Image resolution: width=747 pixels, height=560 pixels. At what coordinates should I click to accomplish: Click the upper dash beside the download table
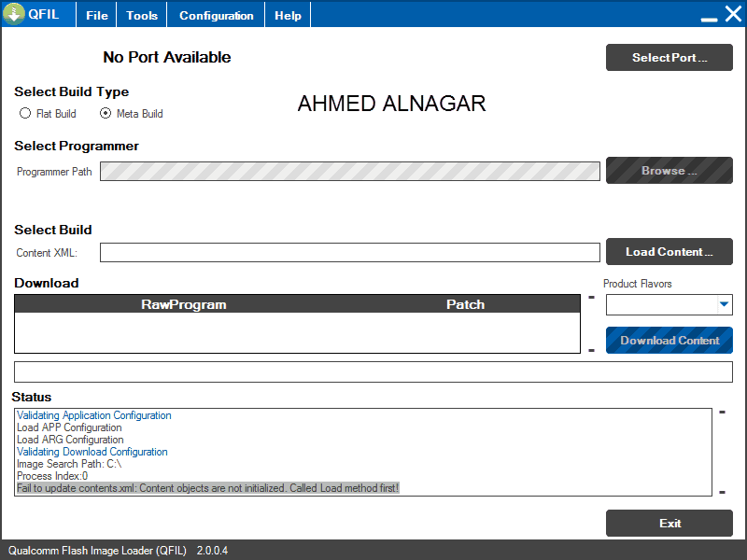591,297
